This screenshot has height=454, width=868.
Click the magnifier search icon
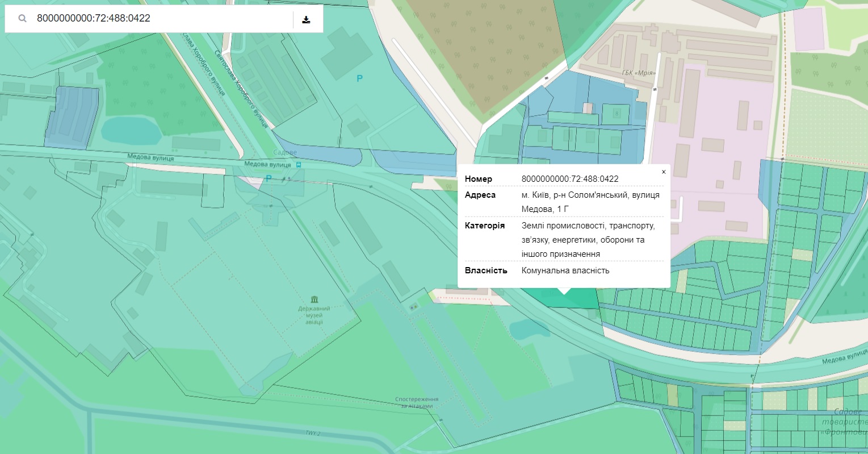click(x=23, y=19)
